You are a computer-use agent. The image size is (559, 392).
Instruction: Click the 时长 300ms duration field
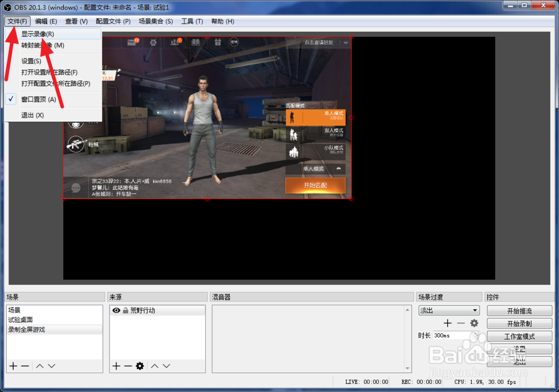click(453, 336)
